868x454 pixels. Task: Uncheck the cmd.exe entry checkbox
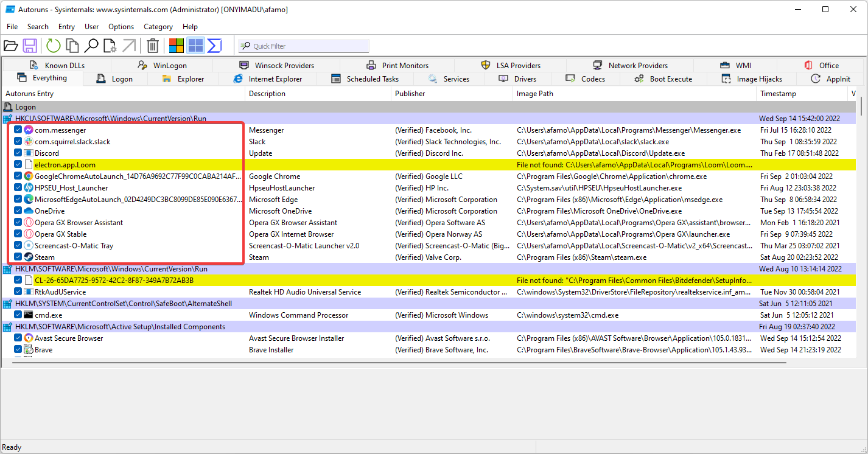(18, 315)
